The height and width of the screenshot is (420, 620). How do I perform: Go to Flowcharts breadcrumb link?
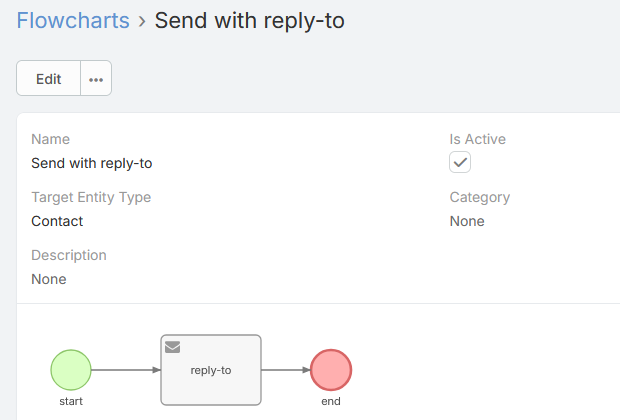73,20
